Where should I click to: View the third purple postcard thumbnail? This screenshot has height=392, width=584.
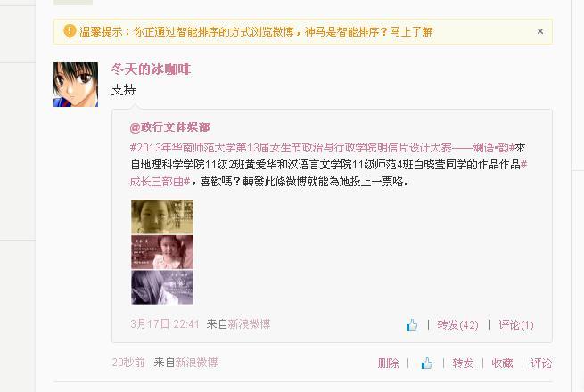pos(162,288)
